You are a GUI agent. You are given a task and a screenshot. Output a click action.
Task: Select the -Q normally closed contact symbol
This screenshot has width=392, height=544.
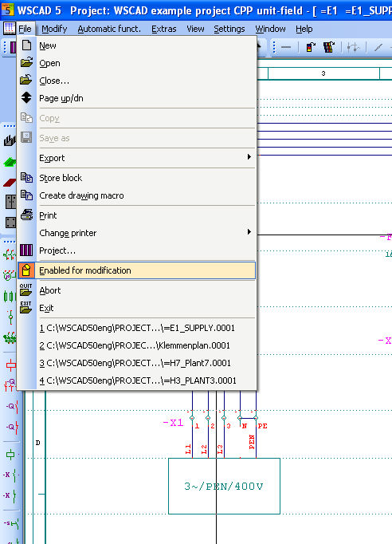(x=12, y=427)
